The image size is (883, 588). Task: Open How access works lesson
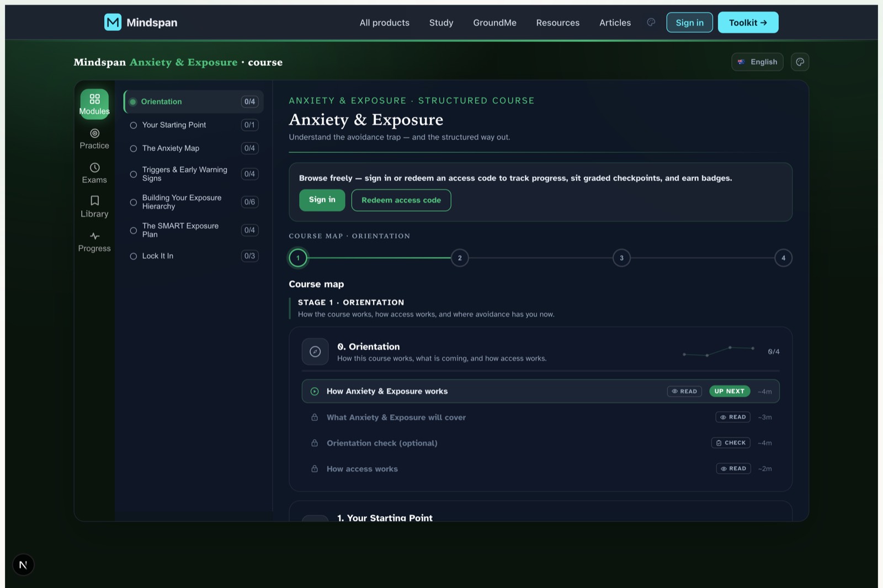point(540,469)
